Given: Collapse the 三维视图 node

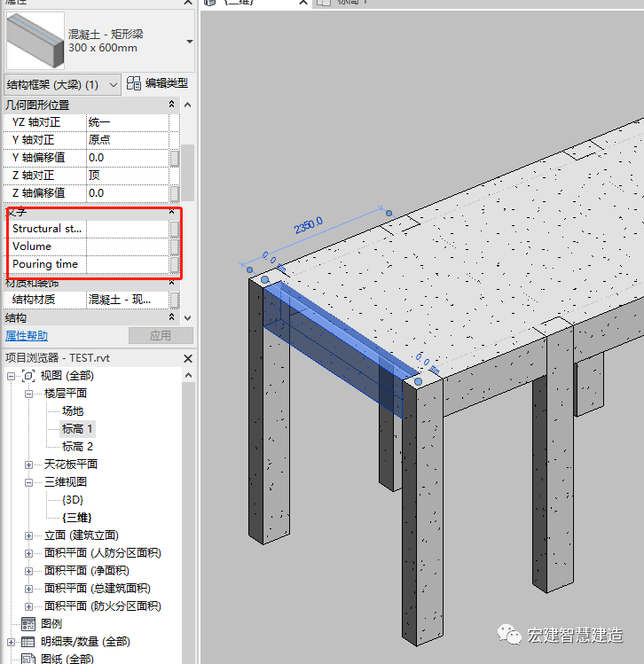Looking at the screenshot, I should tap(28, 483).
